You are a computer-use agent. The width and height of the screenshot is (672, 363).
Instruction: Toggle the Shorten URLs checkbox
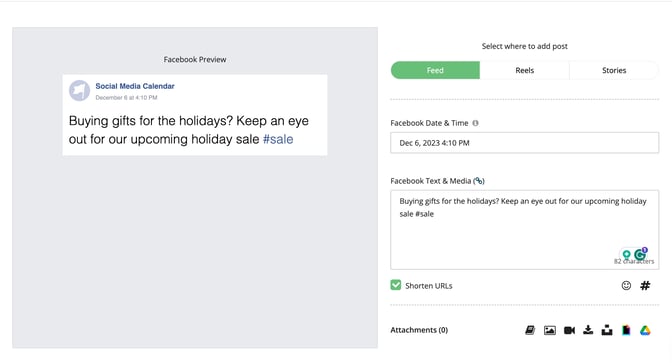[396, 285]
